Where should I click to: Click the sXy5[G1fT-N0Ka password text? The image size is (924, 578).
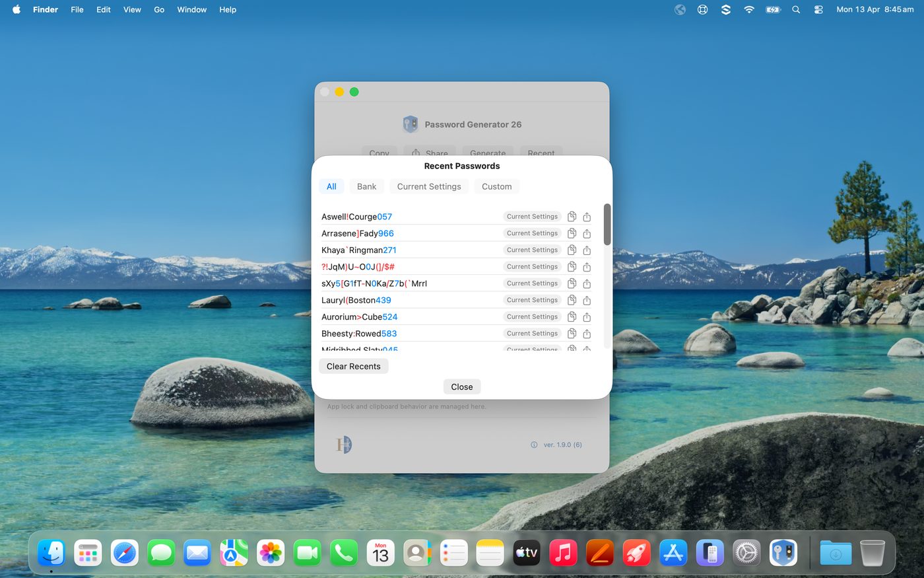click(x=374, y=283)
